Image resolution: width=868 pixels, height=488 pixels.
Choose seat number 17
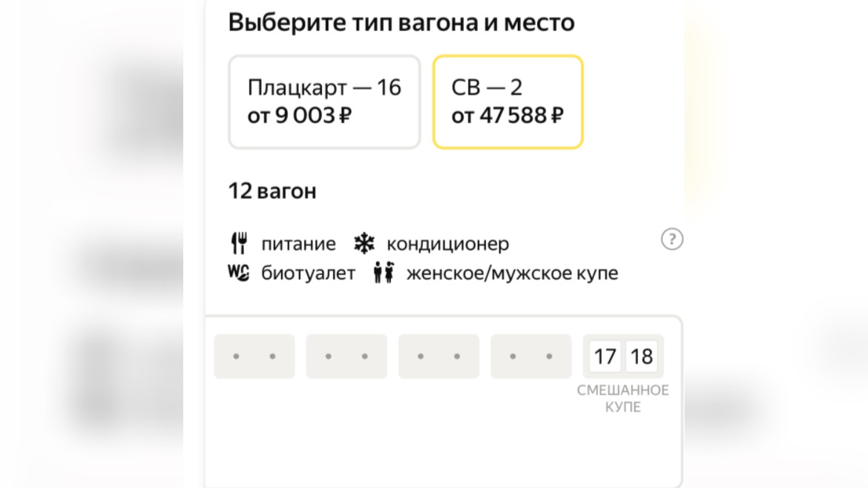[x=605, y=357]
